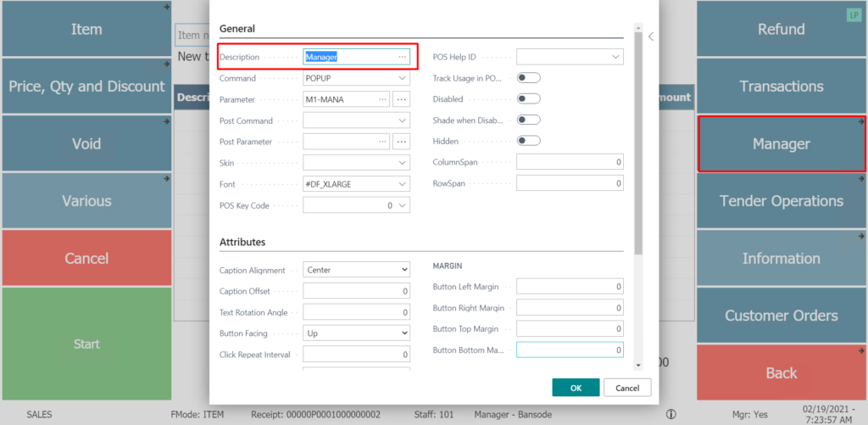Toggle the Hidden switch
The image size is (868, 425).
528,141
